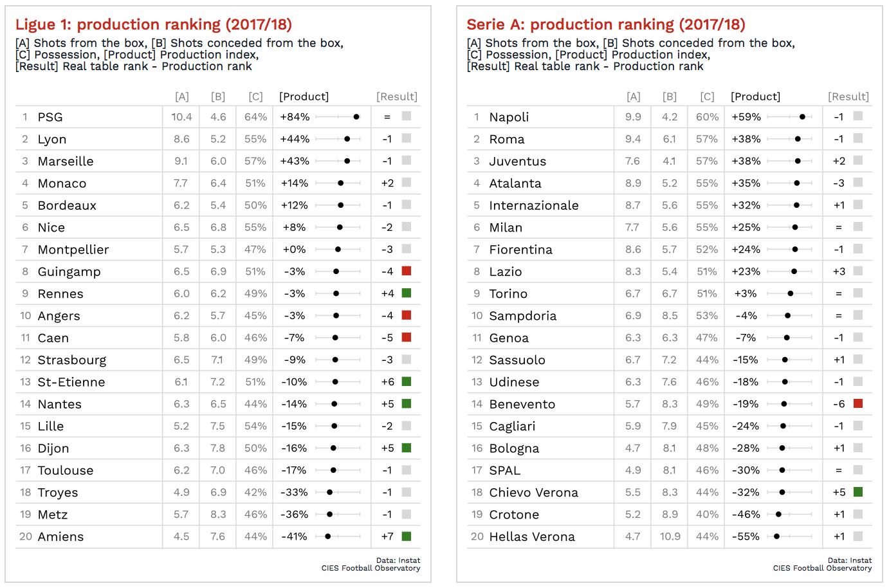889x588 pixels.
Task: Select the Nantes team name
Action: tap(60, 404)
